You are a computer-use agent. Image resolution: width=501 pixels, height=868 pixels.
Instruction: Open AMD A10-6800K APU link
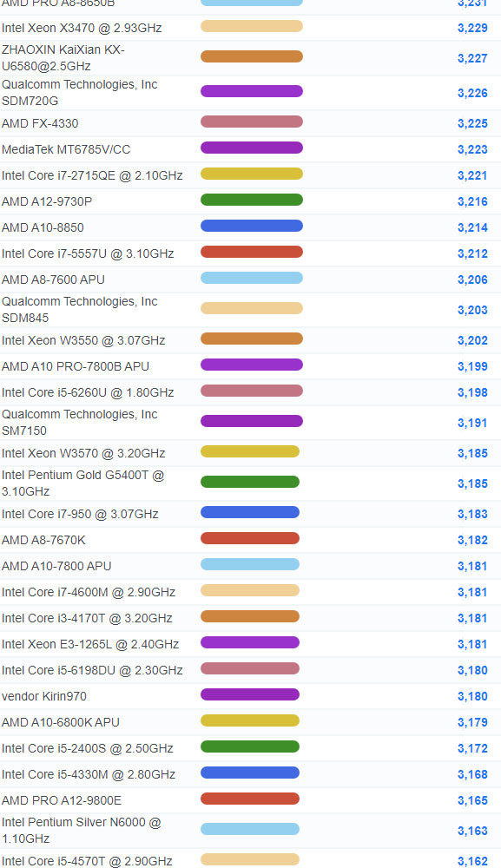[x=60, y=722]
